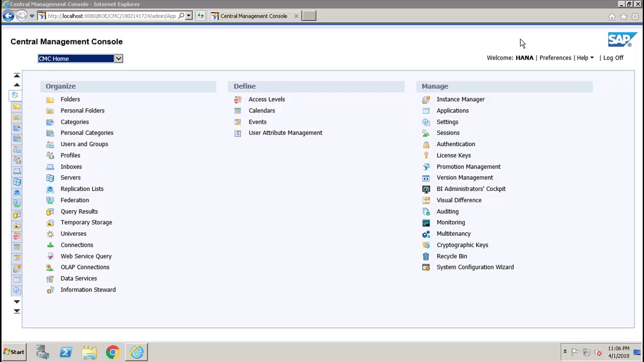Click the Events icon
This screenshot has height=362, width=644.
pyautogui.click(x=237, y=122)
